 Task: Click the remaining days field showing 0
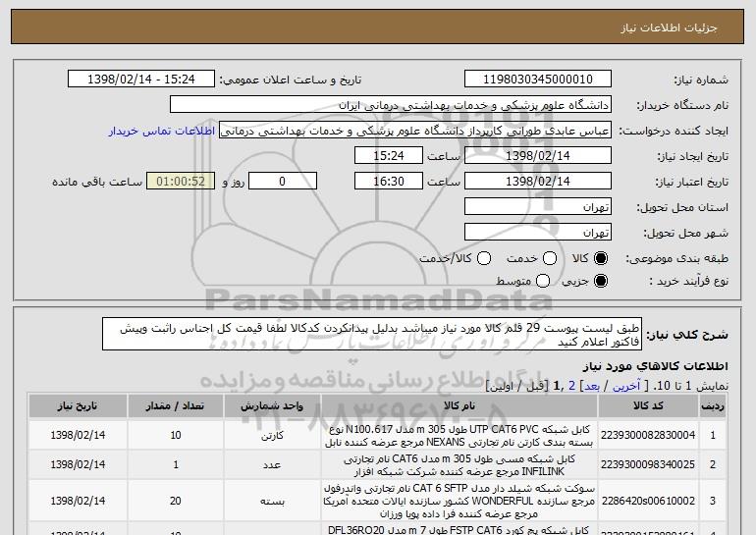click(x=283, y=182)
